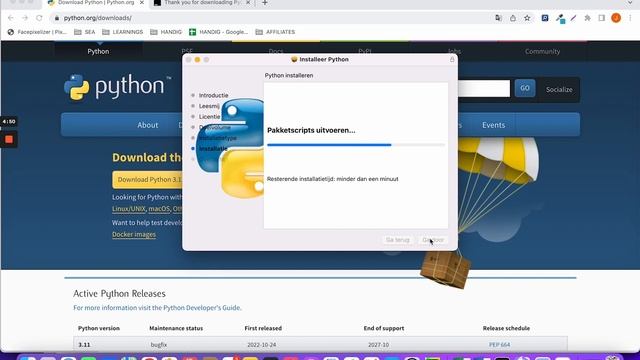640x360 pixels.
Task: Click the Ga terug button in installer
Action: point(398,240)
